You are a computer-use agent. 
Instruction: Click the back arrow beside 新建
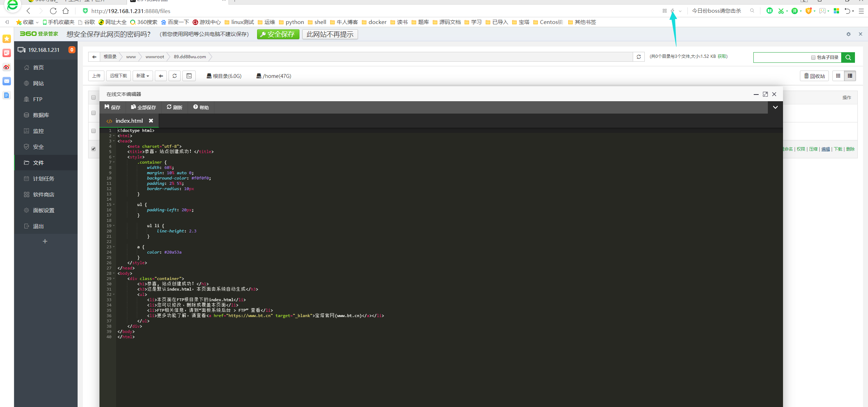point(161,76)
